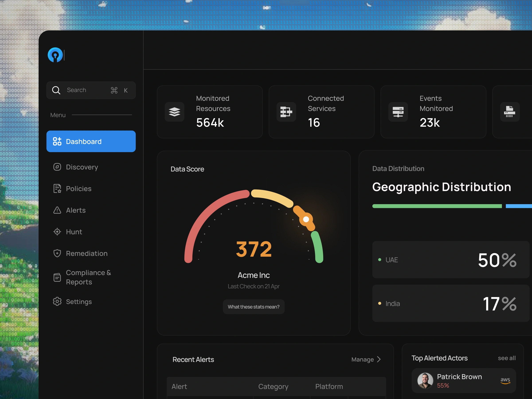Click the Events Monitored server icon
The image size is (532, 399).
[398, 112]
